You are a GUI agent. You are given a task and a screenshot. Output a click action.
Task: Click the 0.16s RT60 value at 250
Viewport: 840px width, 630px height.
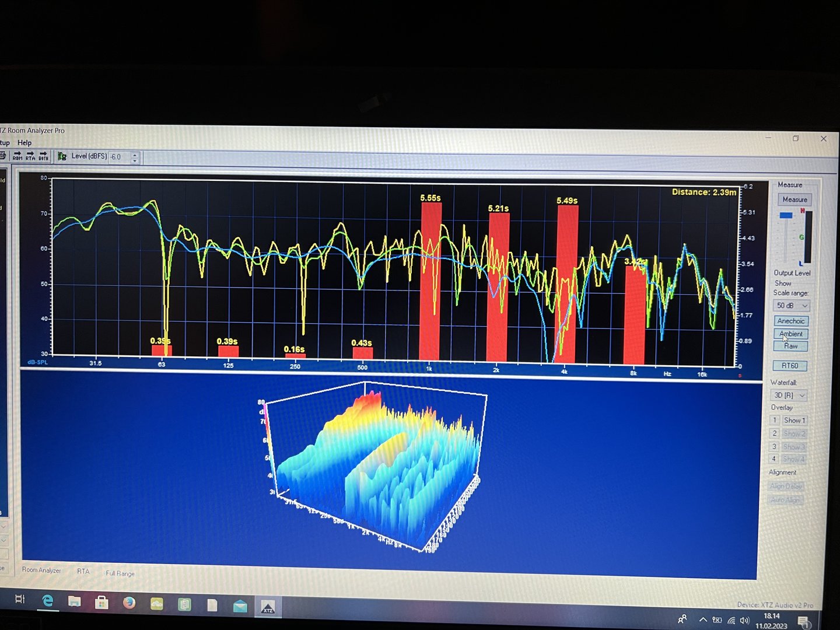pos(294,349)
